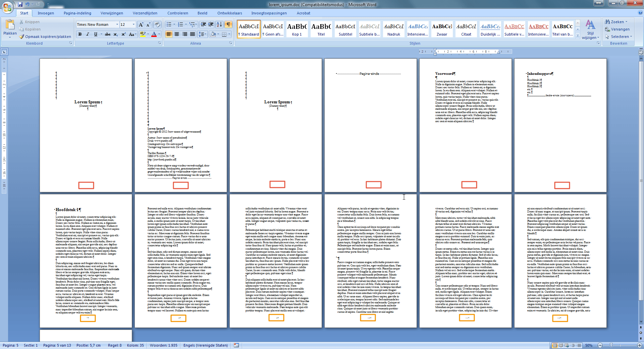Toggle align text right
644x349 pixels.
[x=184, y=34]
